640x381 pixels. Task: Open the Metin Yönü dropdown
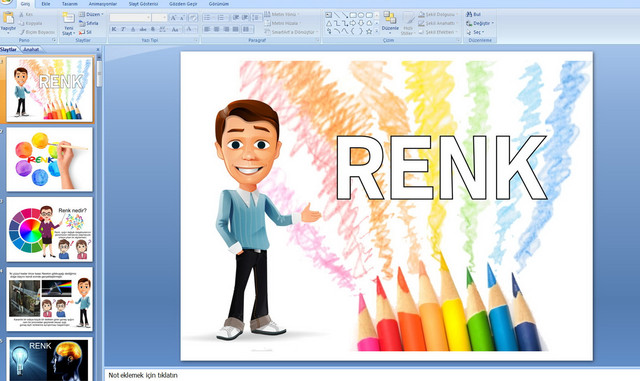click(282, 14)
